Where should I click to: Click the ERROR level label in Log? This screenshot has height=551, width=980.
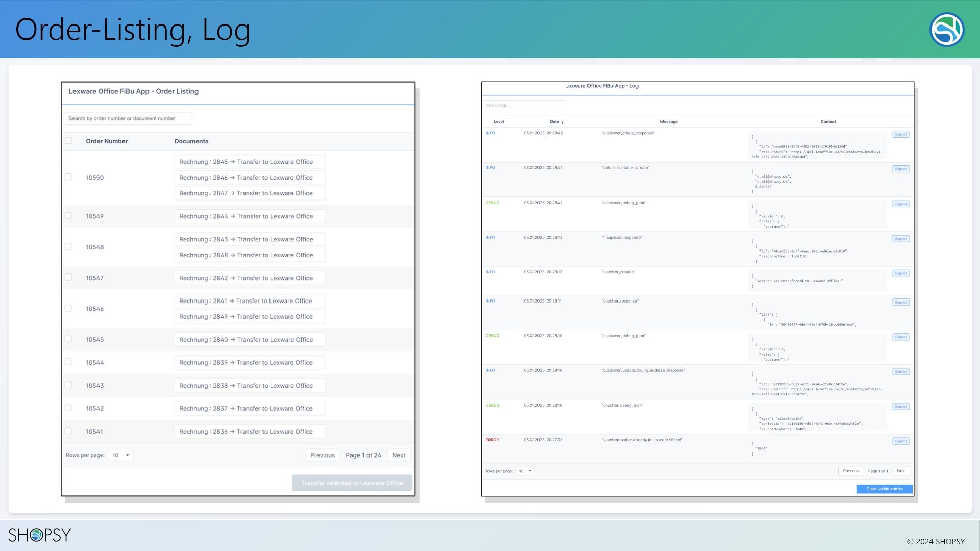(492, 440)
